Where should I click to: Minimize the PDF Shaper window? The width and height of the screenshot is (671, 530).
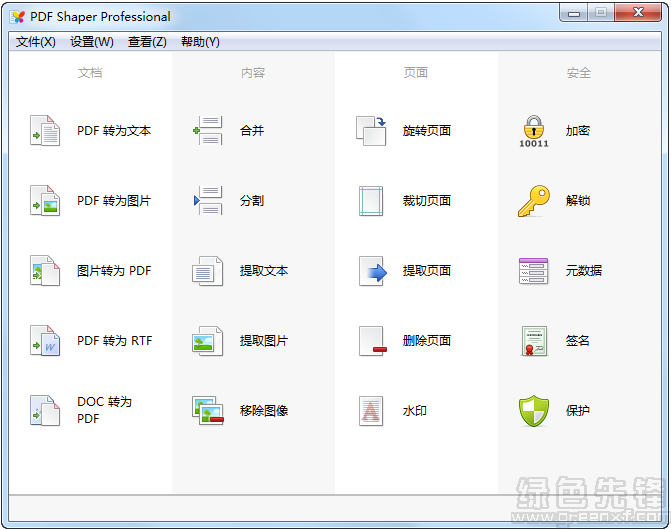click(x=574, y=13)
